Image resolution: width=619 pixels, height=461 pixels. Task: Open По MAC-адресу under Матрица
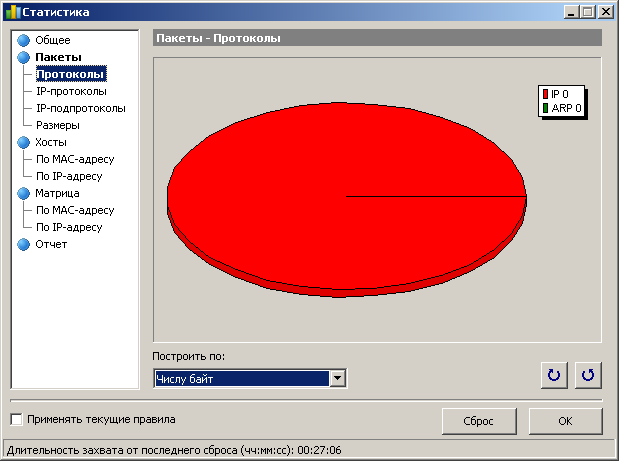[75, 210]
